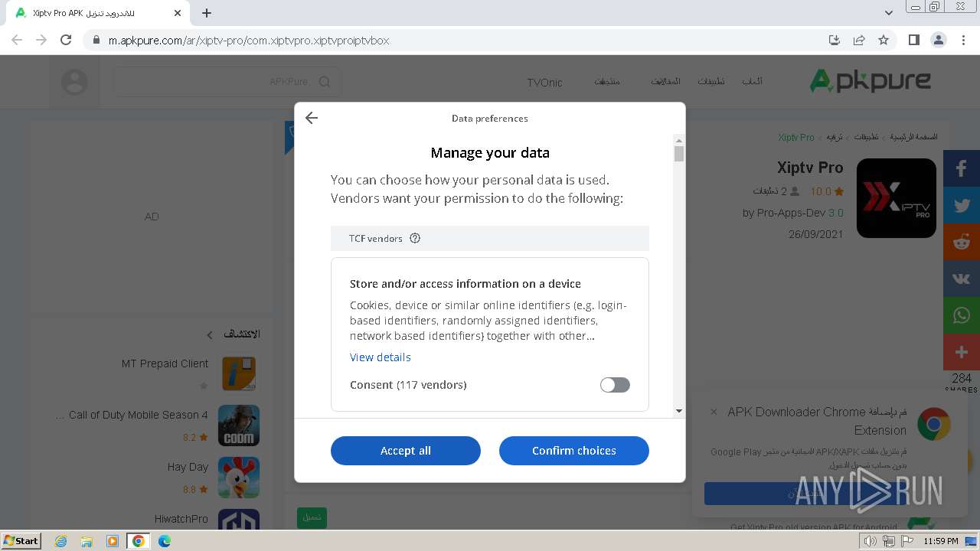Click the volume speaker tray icon
The image size is (980, 551).
870,541
